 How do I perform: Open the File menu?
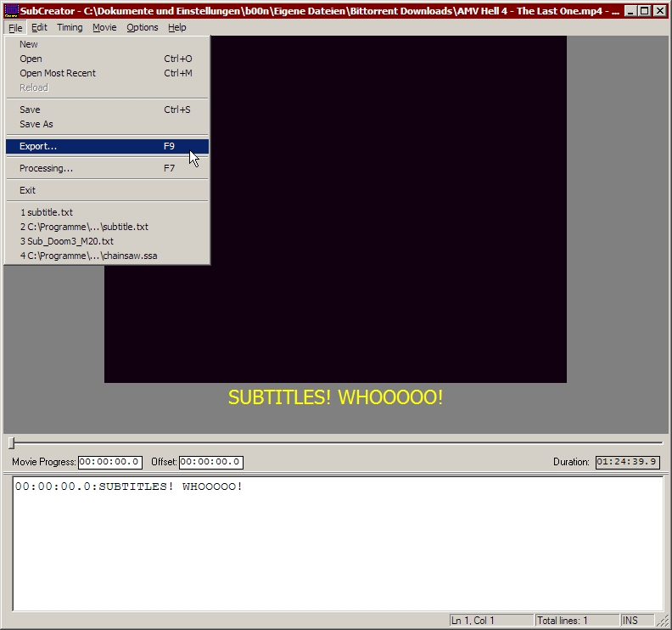[15, 27]
